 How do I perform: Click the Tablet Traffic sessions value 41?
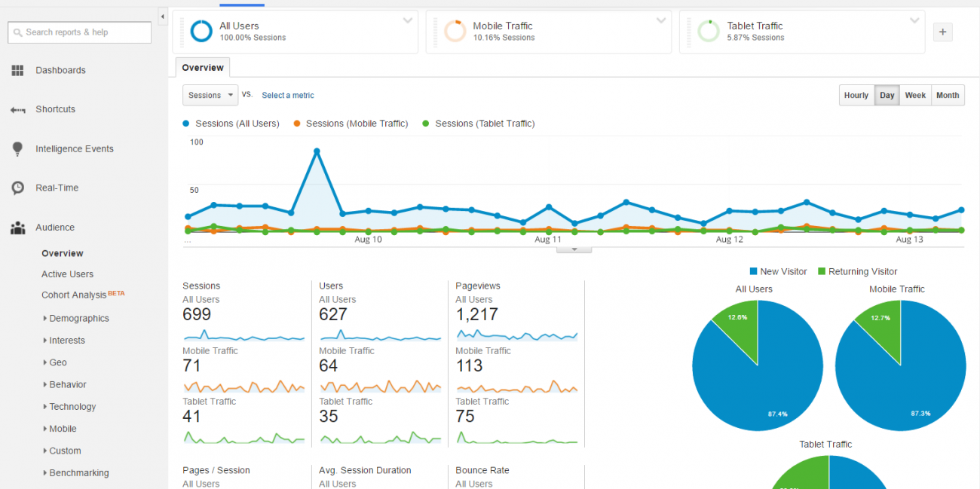[x=191, y=417]
